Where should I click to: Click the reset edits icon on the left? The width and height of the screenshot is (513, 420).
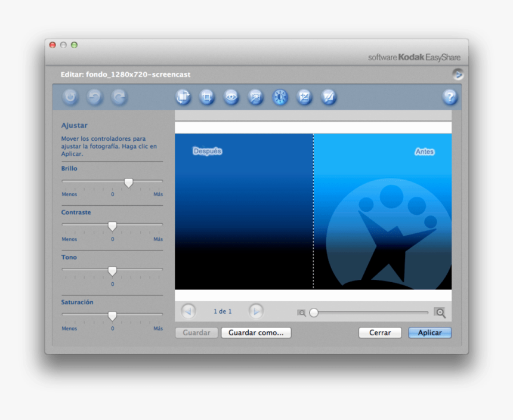70,97
